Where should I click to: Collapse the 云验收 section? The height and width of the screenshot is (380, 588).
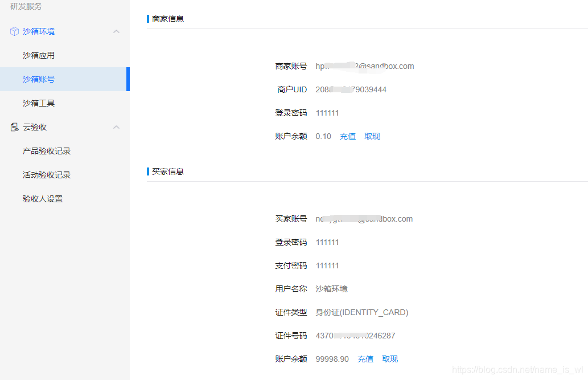coord(116,126)
